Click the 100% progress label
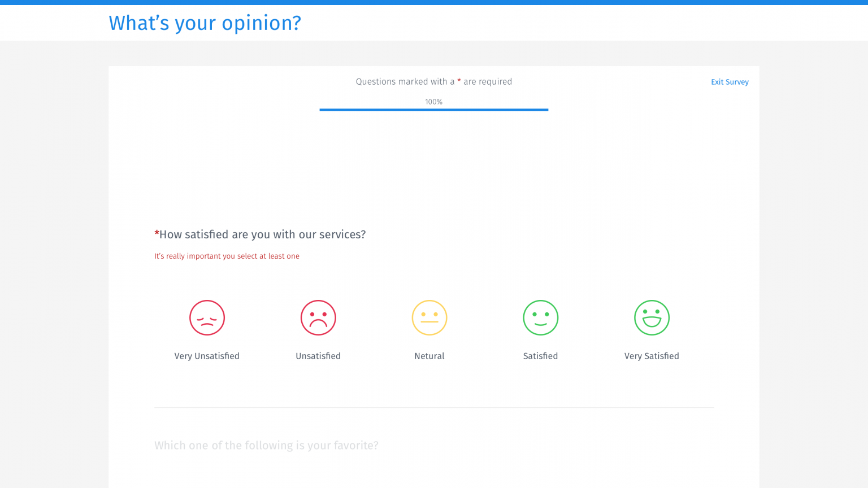The height and width of the screenshot is (488, 868). click(433, 102)
